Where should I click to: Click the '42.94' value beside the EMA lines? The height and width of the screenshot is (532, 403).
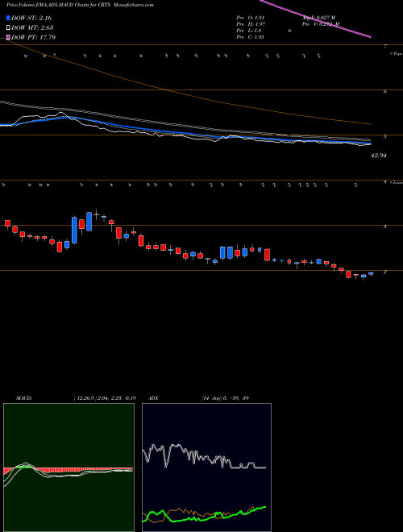[380, 156]
